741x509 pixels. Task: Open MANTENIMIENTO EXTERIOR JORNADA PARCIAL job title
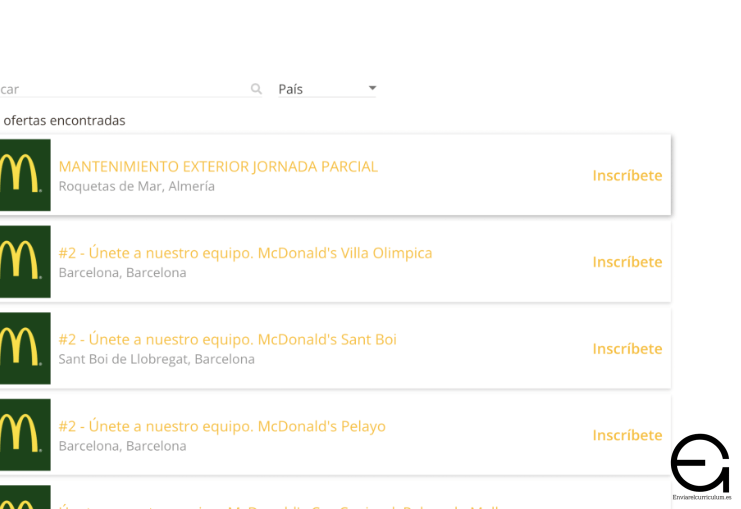[x=218, y=166]
